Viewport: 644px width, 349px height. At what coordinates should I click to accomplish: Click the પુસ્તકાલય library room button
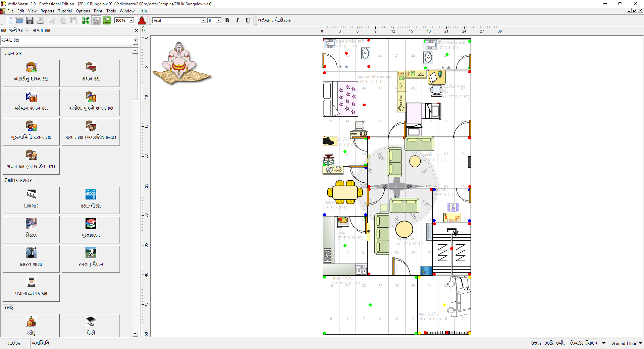(91, 229)
